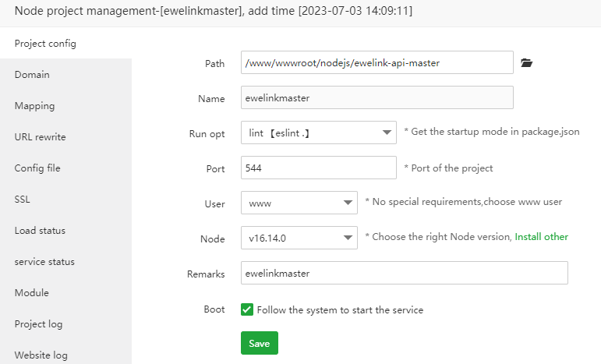Expand the User dropdown showing www

coord(299,203)
